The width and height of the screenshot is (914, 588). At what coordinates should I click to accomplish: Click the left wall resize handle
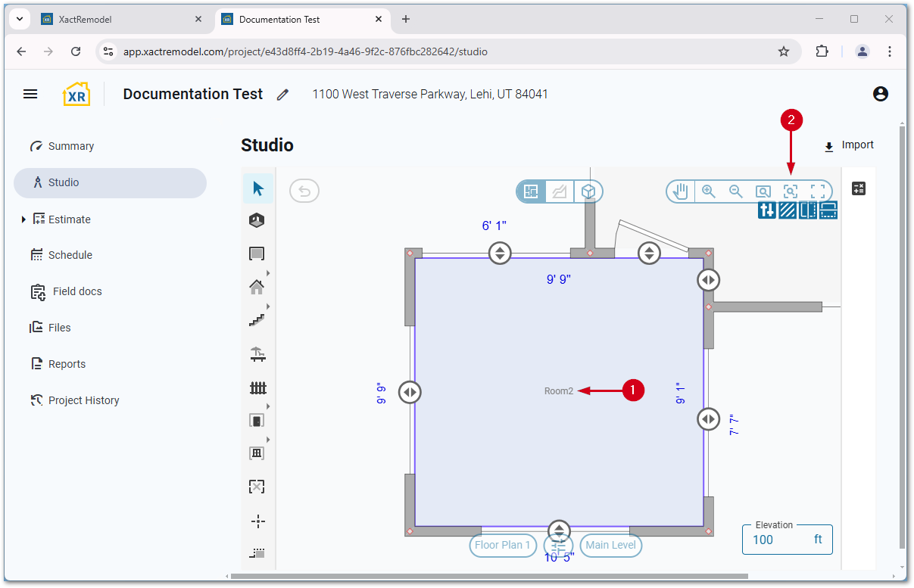coord(410,392)
